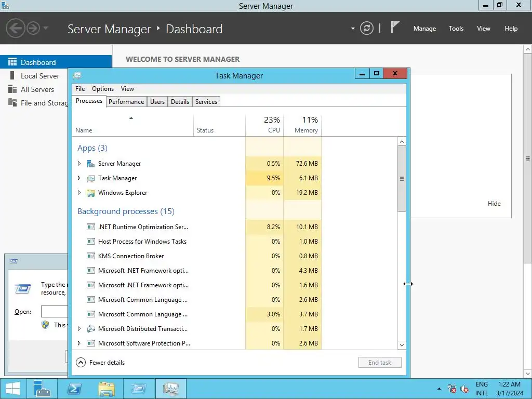
Task: Switch to the Users tab
Action: tap(157, 102)
